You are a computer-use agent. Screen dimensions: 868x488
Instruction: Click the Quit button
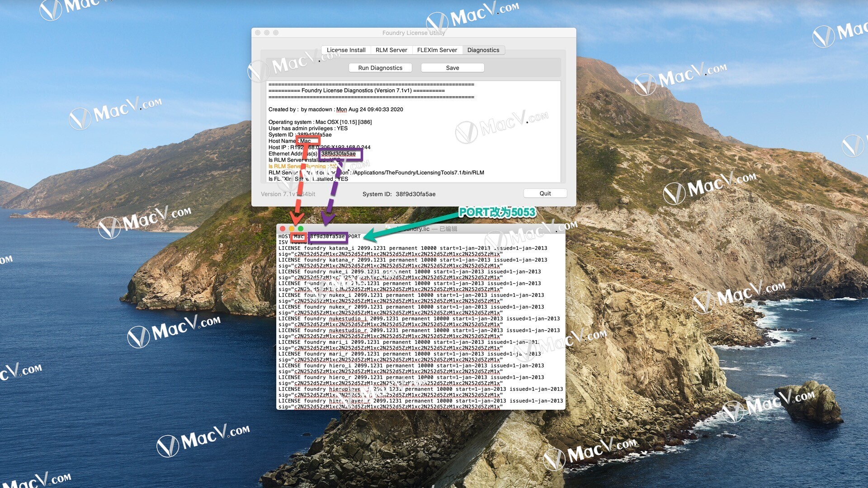tap(545, 193)
